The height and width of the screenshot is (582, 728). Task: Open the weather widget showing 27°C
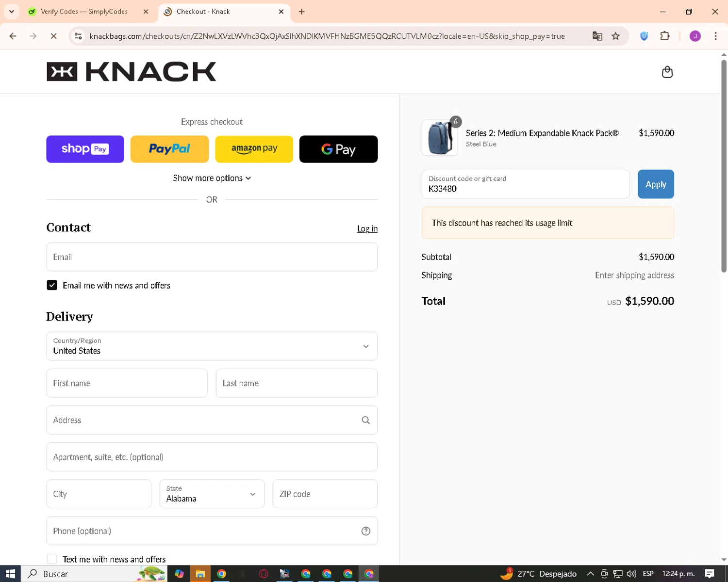click(x=539, y=574)
